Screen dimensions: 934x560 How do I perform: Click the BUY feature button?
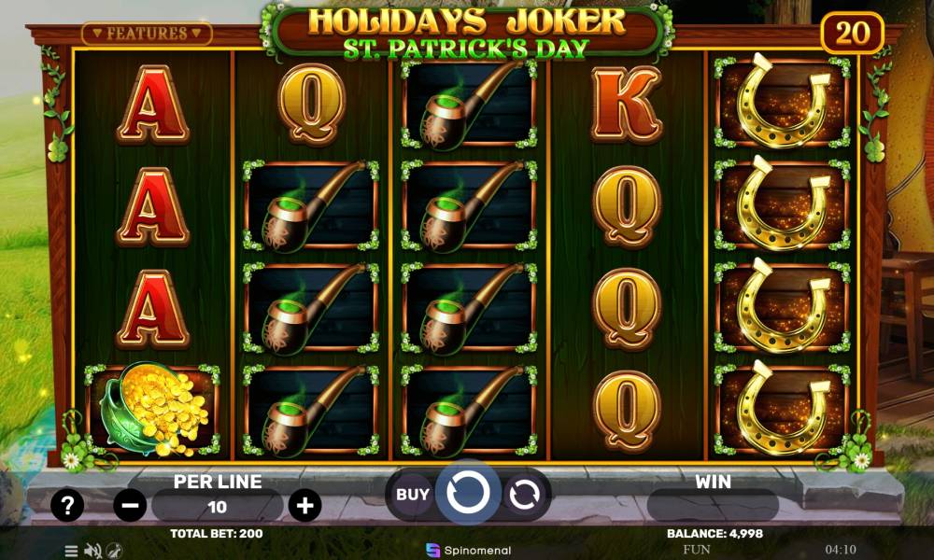click(x=412, y=495)
